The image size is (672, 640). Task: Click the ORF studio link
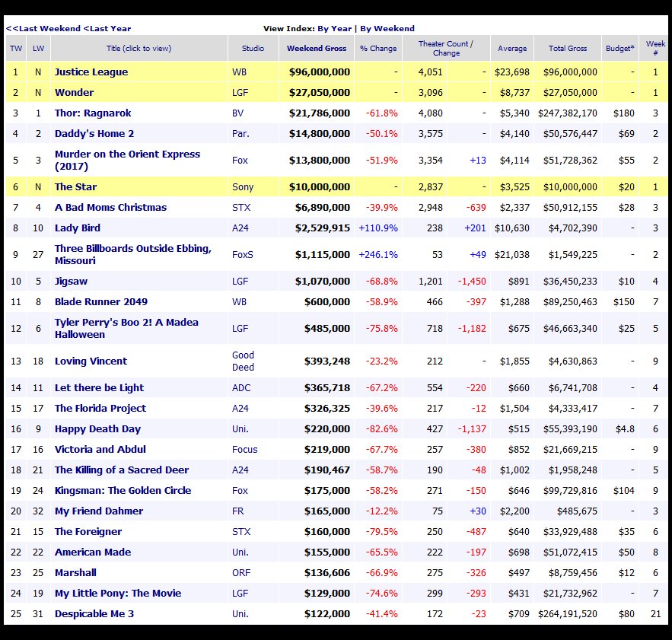(241, 573)
